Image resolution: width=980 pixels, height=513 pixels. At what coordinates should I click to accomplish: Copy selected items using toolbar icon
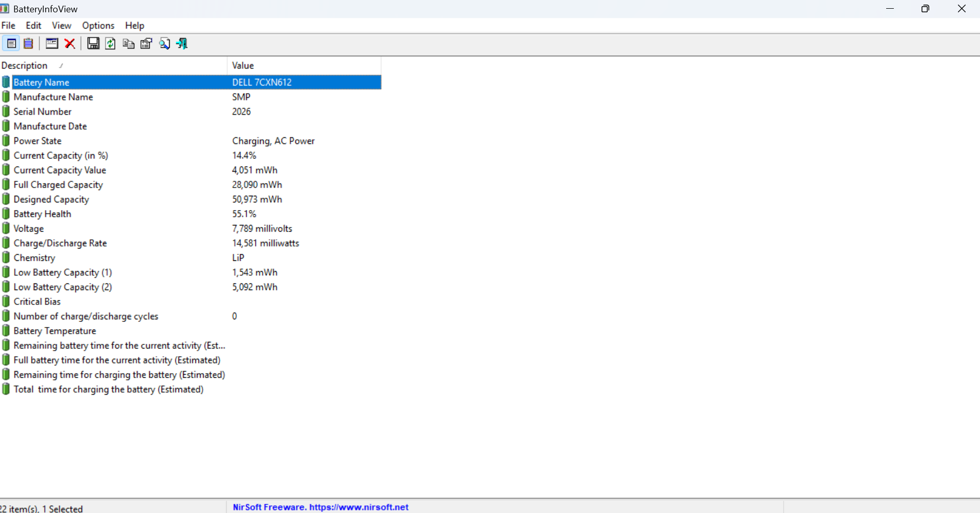(128, 44)
